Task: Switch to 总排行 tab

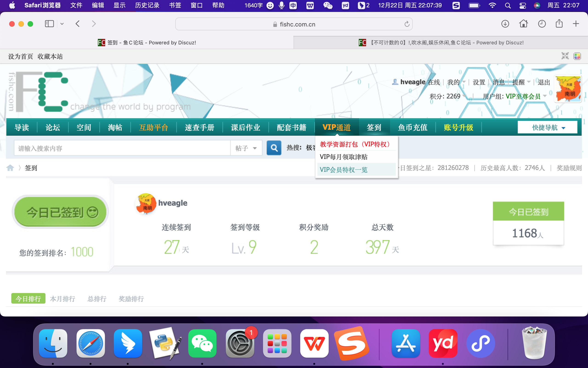Action: [x=97, y=298]
